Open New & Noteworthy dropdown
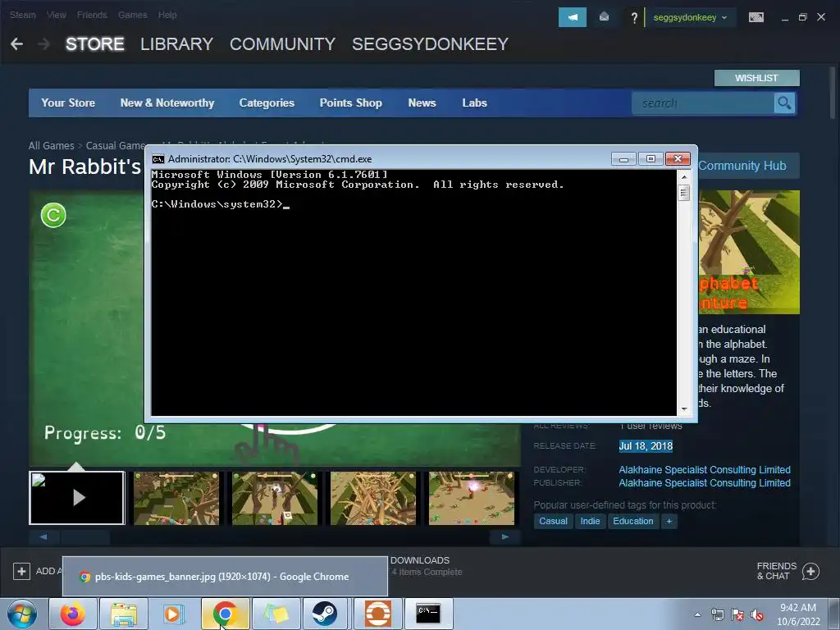This screenshot has height=630, width=840. [x=167, y=103]
